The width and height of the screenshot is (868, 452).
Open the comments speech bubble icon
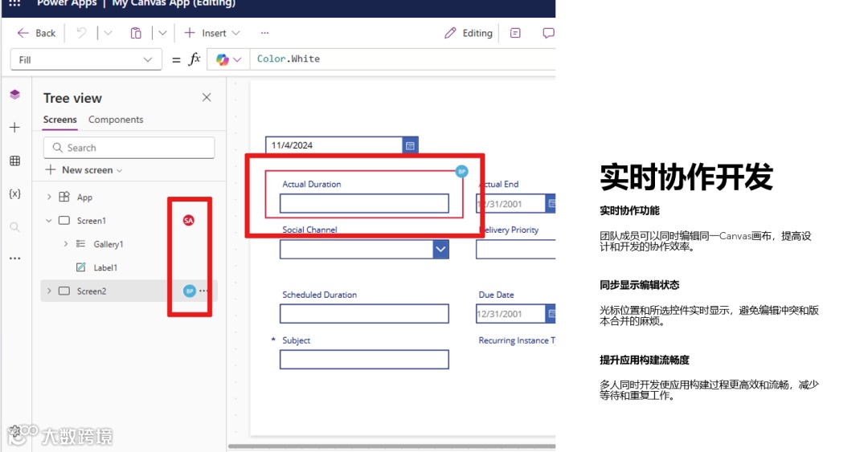(x=548, y=33)
